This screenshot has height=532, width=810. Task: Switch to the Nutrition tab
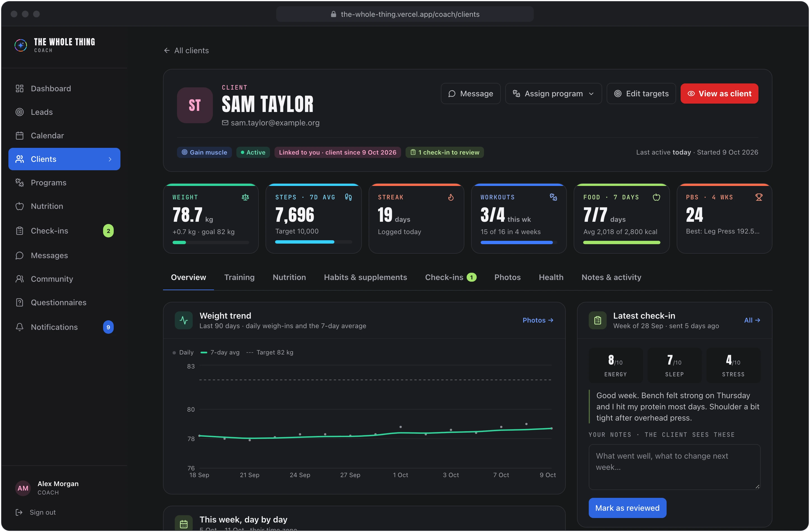[289, 277]
